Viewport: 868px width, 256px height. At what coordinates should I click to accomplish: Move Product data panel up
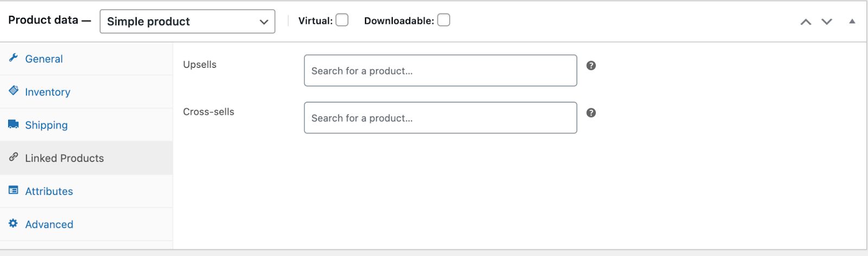click(x=806, y=22)
